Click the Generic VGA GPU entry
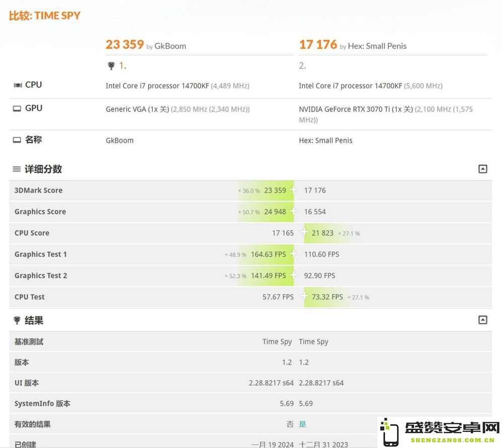Screen dimensions: 503x448 [x=178, y=109]
